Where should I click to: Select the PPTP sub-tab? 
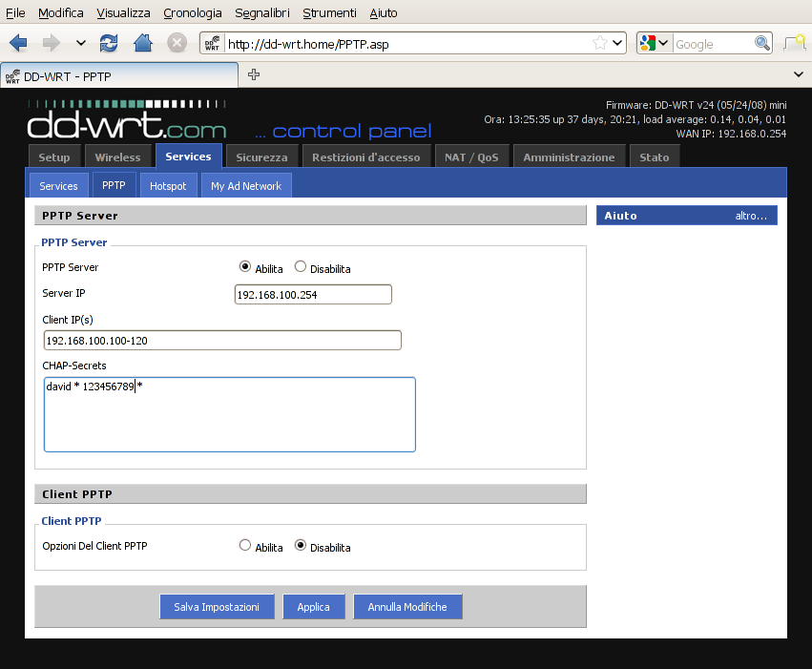pos(114,185)
